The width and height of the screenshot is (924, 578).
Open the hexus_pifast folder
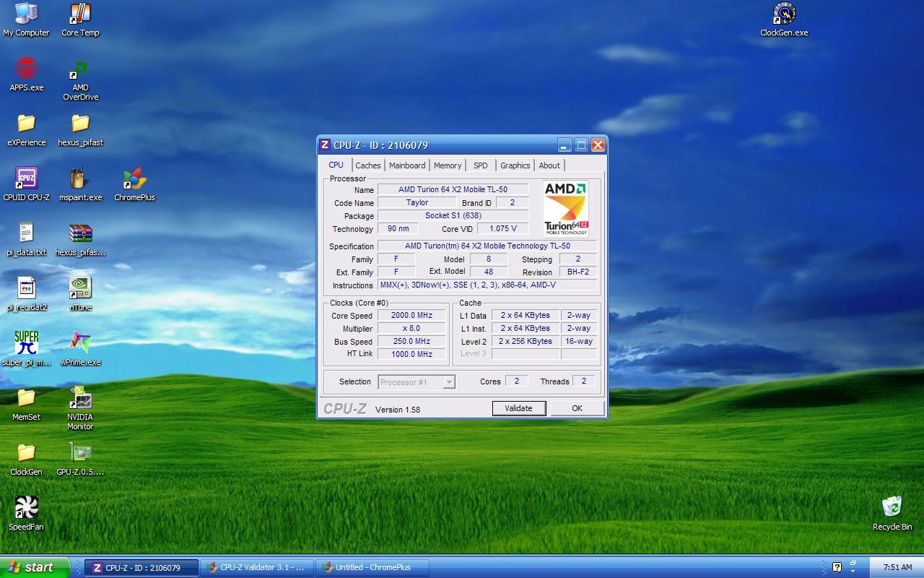click(80, 129)
